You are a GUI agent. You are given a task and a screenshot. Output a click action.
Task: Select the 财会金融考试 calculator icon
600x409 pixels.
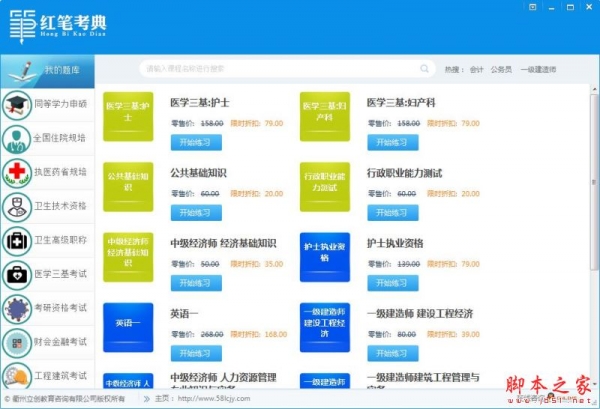[17, 343]
